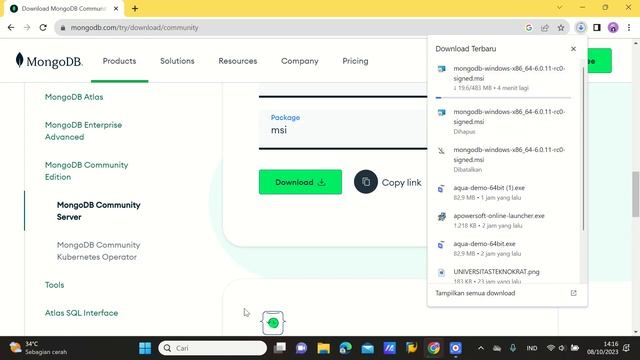The height and width of the screenshot is (360, 640).
Task: Open all downloads external icon
Action: tap(573, 293)
